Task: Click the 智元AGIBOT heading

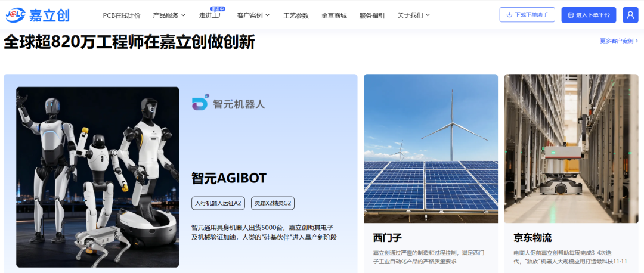Action: 229,178
